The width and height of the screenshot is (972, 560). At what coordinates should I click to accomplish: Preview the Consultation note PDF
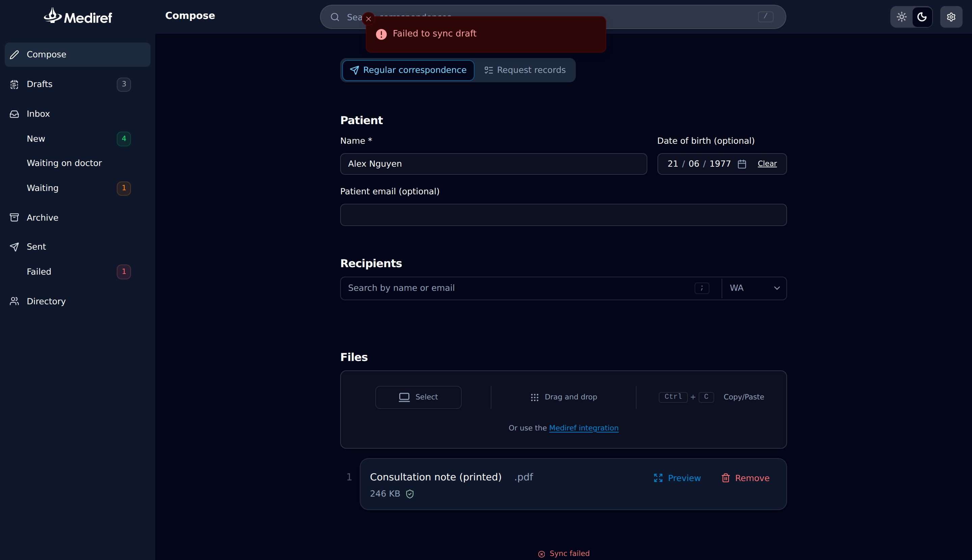[677, 478]
